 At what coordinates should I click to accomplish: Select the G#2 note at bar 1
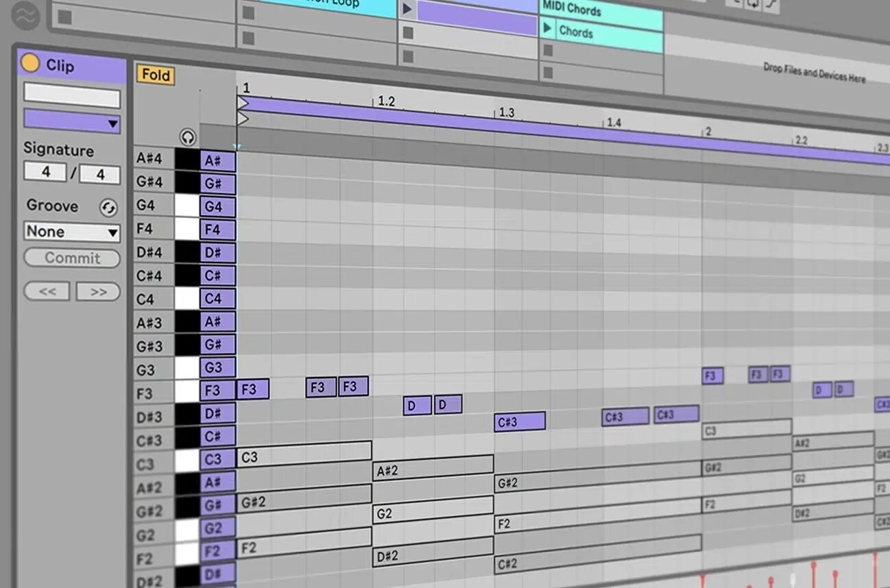[x=304, y=499]
